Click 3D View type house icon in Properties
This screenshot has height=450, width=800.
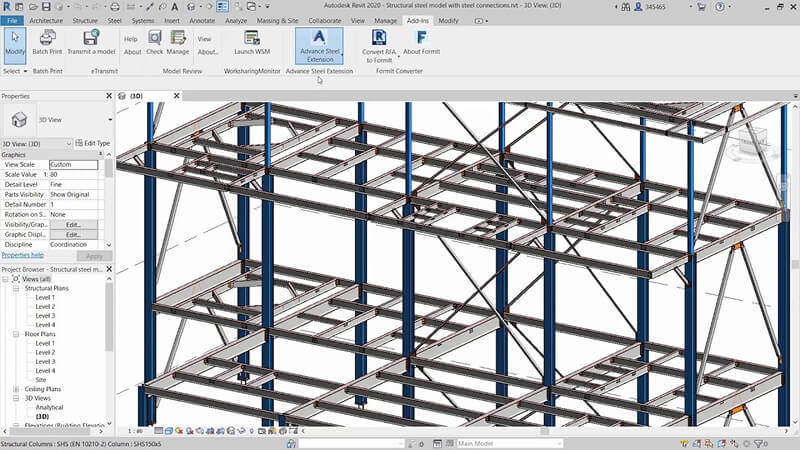(x=19, y=119)
